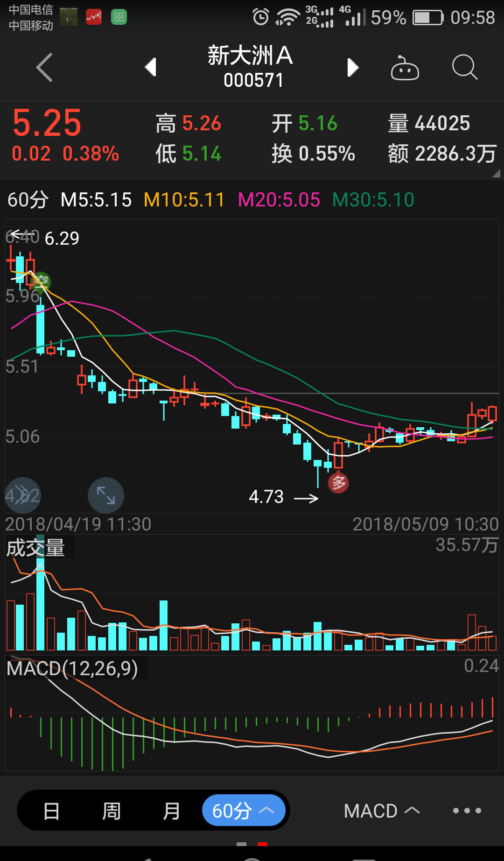Go back with the left chevron arrow
The image size is (504, 861).
coord(44,68)
